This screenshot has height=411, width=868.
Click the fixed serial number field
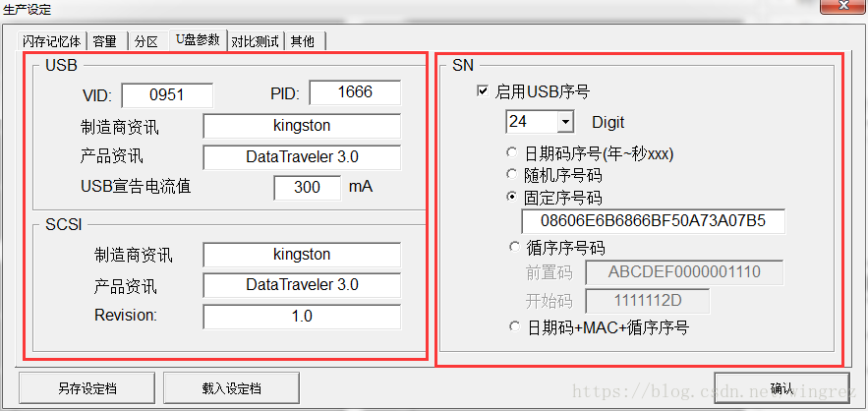(653, 221)
